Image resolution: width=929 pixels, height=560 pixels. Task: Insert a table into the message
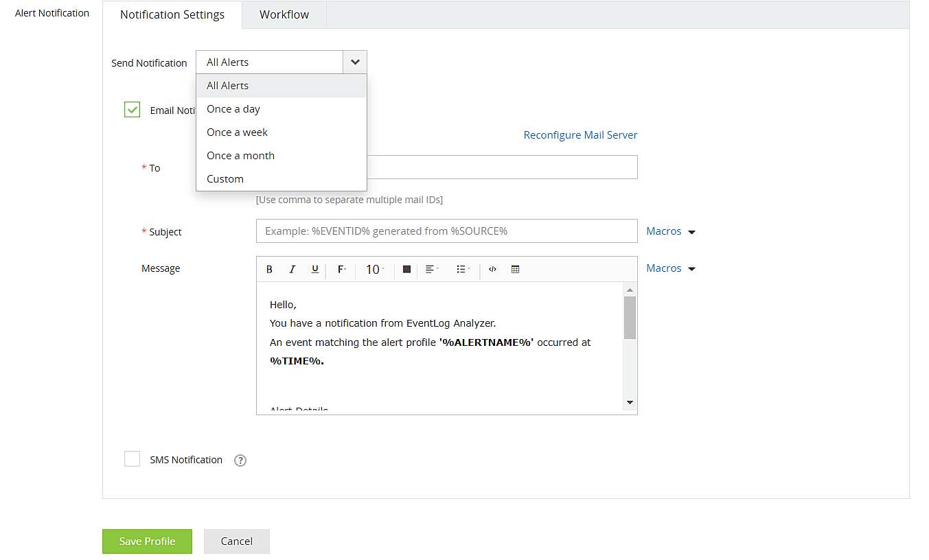tap(515, 268)
